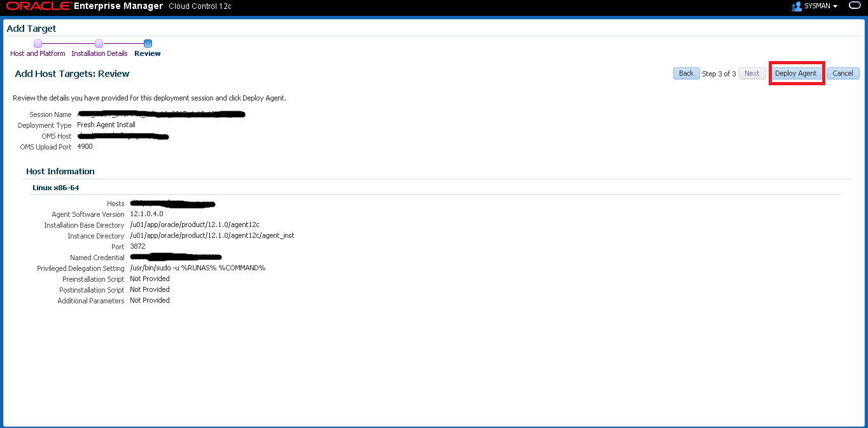868x428 pixels.
Task: Go back with the Back button
Action: coord(686,73)
